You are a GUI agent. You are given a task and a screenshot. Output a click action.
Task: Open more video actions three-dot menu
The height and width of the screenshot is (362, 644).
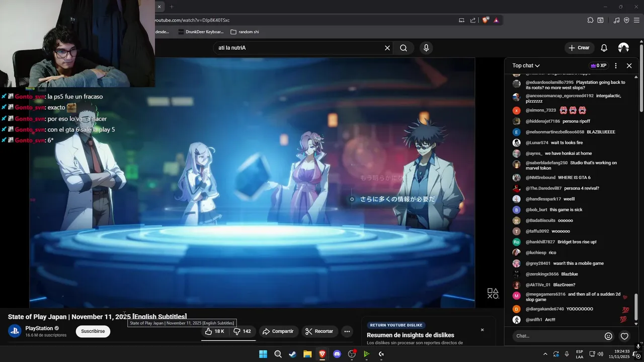point(347,331)
